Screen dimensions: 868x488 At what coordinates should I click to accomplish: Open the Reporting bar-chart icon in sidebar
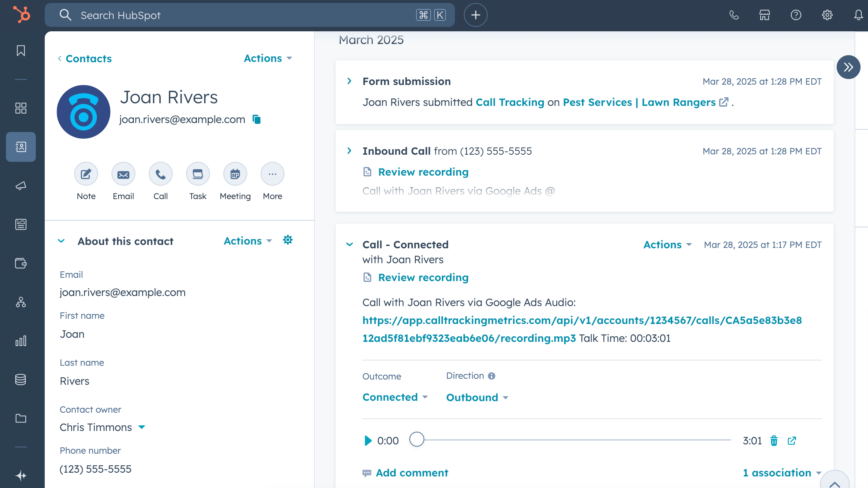pyautogui.click(x=21, y=340)
